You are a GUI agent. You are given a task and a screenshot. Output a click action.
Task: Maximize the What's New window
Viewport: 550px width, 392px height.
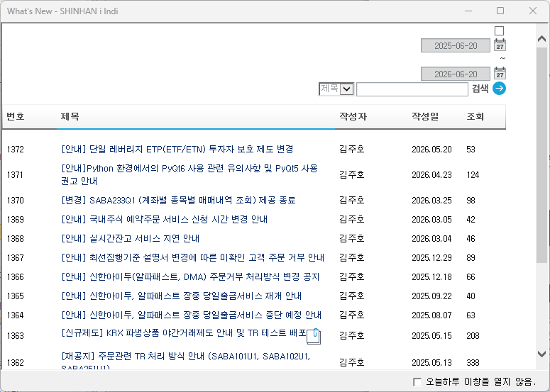500,11
